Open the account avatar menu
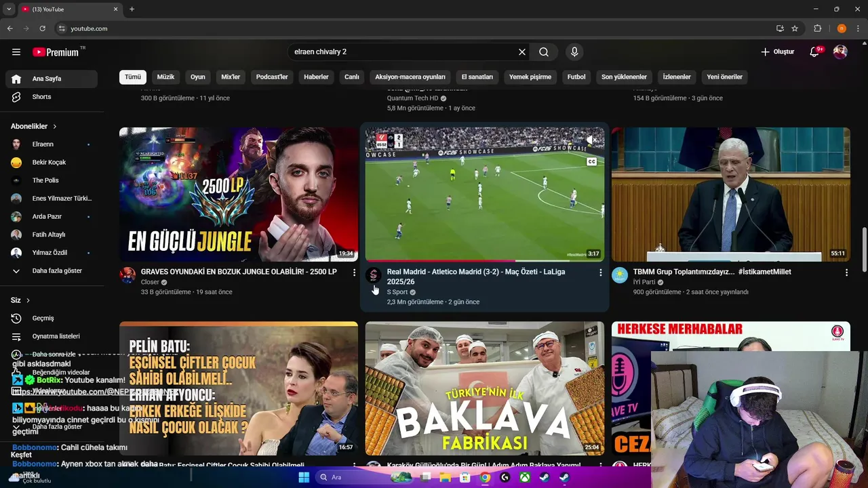Viewport: 868px width, 488px height. (x=840, y=52)
